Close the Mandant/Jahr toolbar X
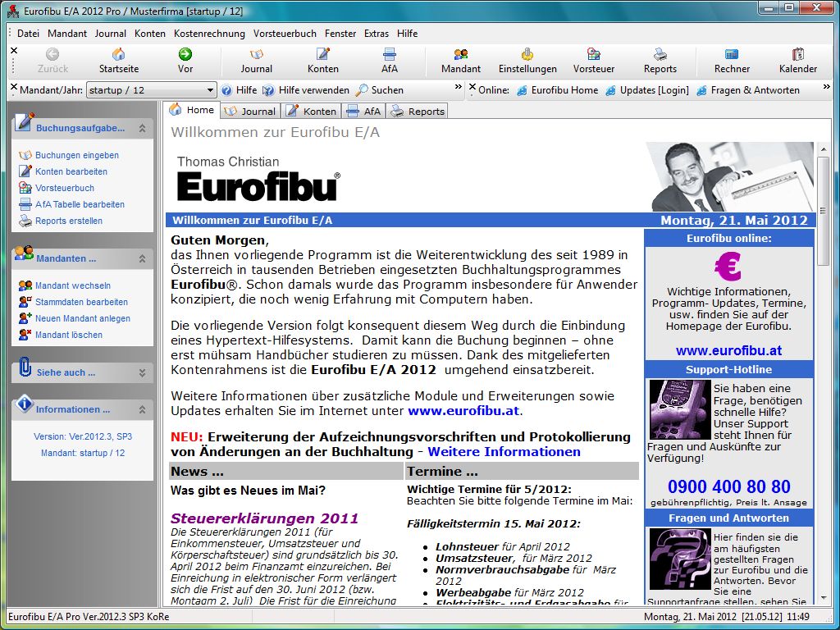 (14, 87)
